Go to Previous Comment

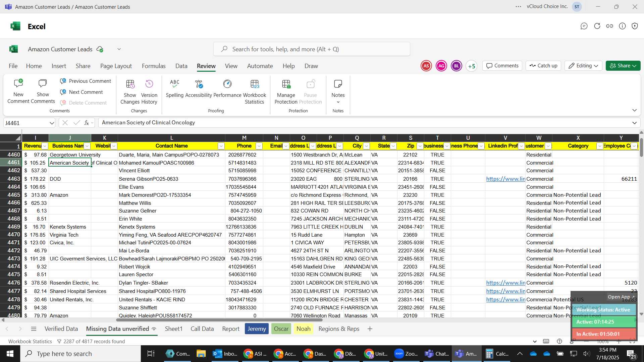[86, 81]
